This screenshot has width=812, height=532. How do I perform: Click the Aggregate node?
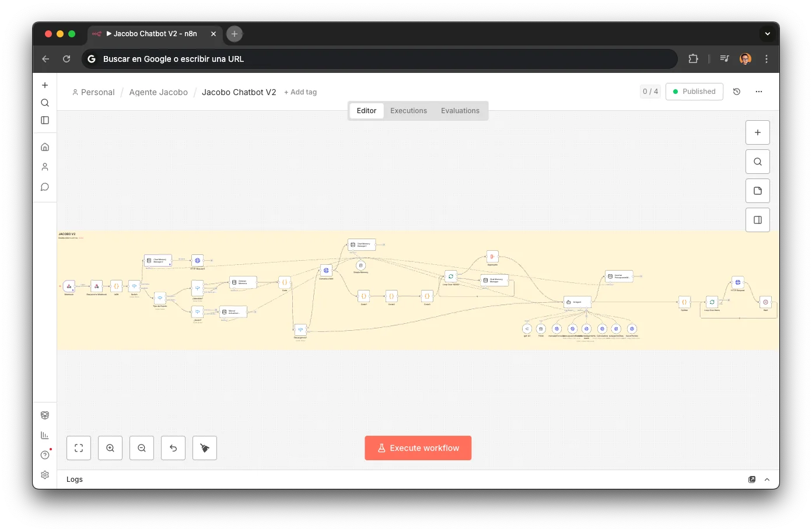coord(492,256)
